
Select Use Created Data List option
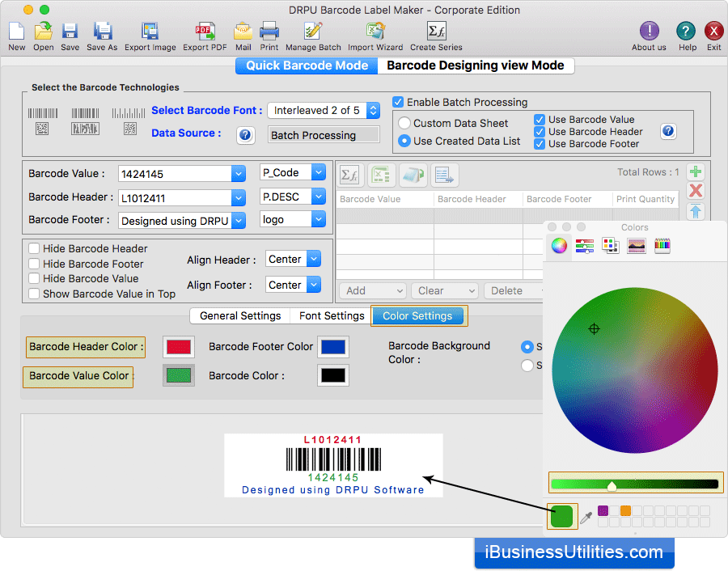pos(404,141)
